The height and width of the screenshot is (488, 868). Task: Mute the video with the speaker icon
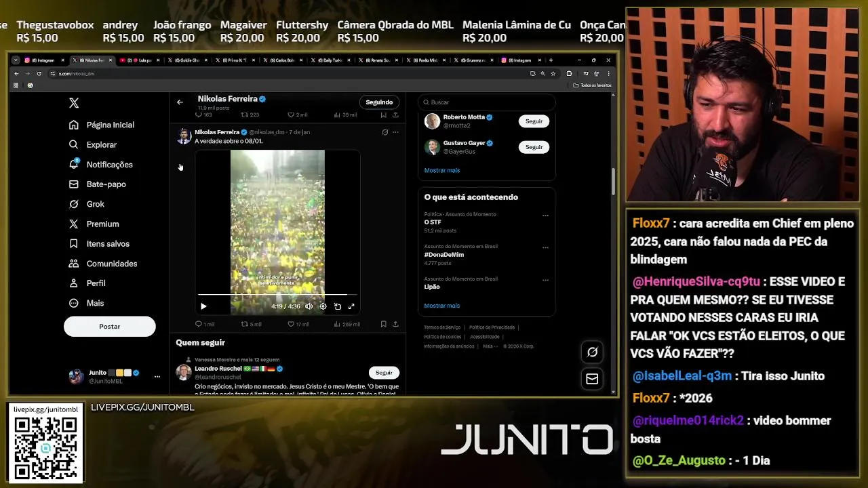click(309, 306)
